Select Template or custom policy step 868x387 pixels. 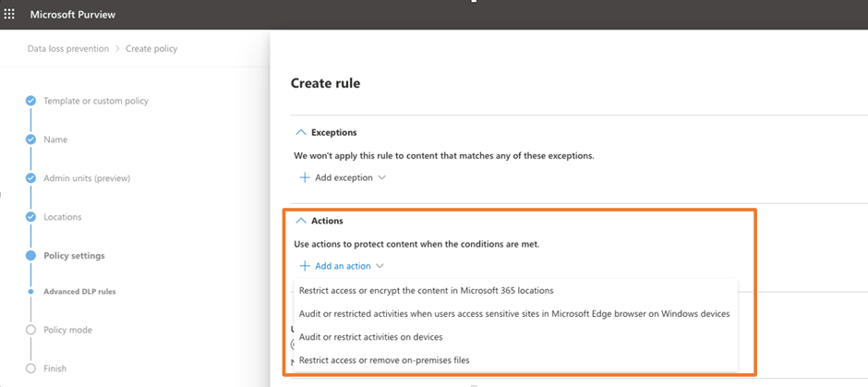96,101
